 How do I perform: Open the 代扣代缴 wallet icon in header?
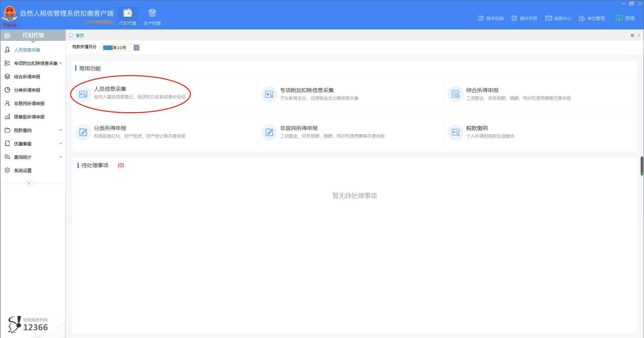tap(128, 13)
